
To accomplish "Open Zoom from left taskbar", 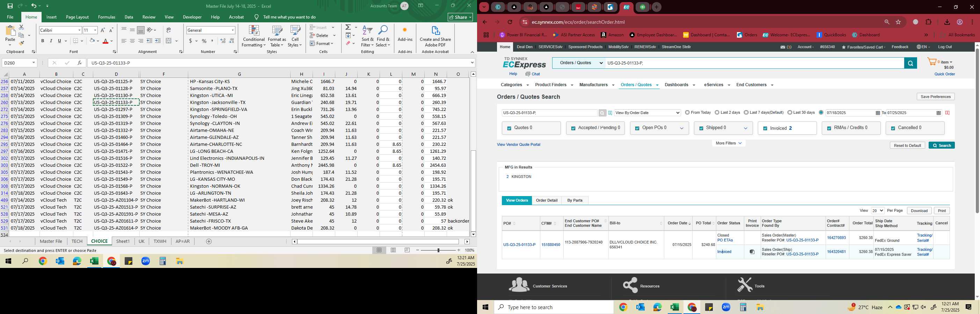I will click(146, 261).
